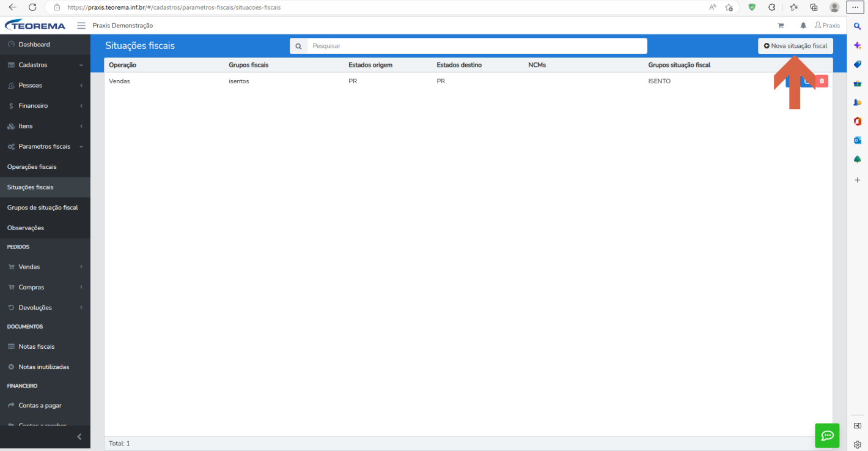The width and height of the screenshot is (868, 451).
Task: Expand the Devoluções menu
Action: [45, 307]
